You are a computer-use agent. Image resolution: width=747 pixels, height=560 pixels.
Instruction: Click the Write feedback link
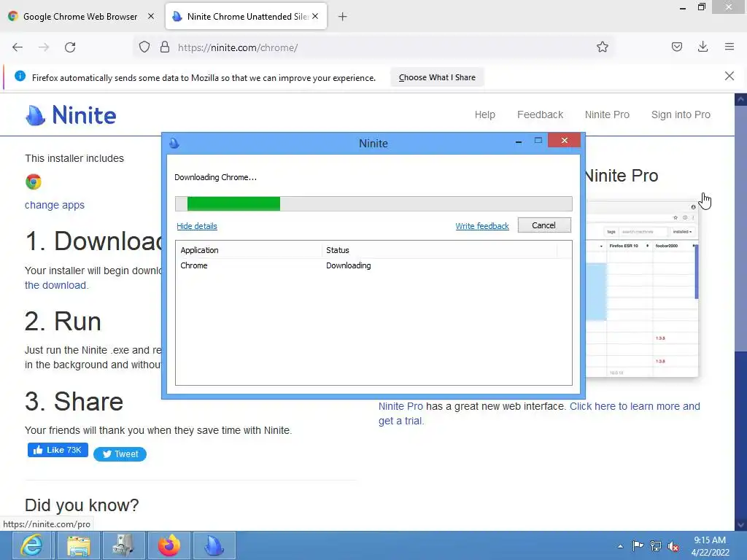(x=482, y=226)
